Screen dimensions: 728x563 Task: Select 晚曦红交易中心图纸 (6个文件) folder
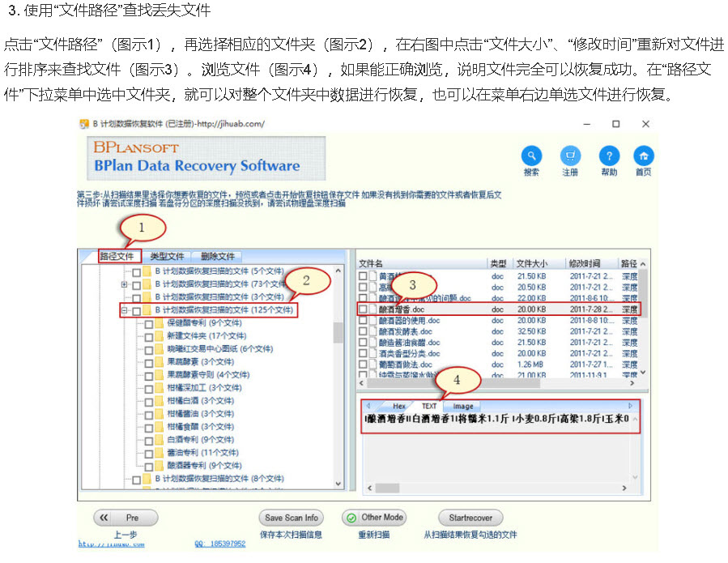pyautogui.click(x=220, y=349)
